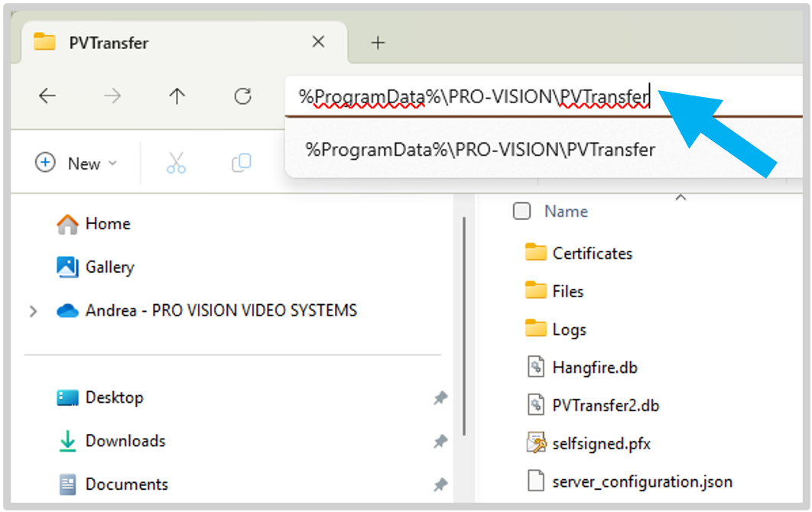Screen dimensions: 812x512
Task: Open the New item dropdown
Action: click(76, 163)
